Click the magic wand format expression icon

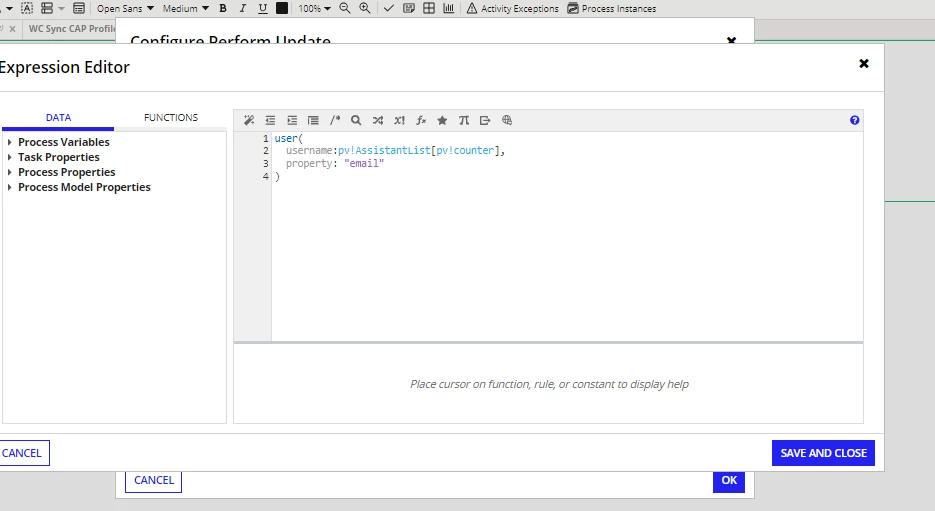tap(249, 120)
